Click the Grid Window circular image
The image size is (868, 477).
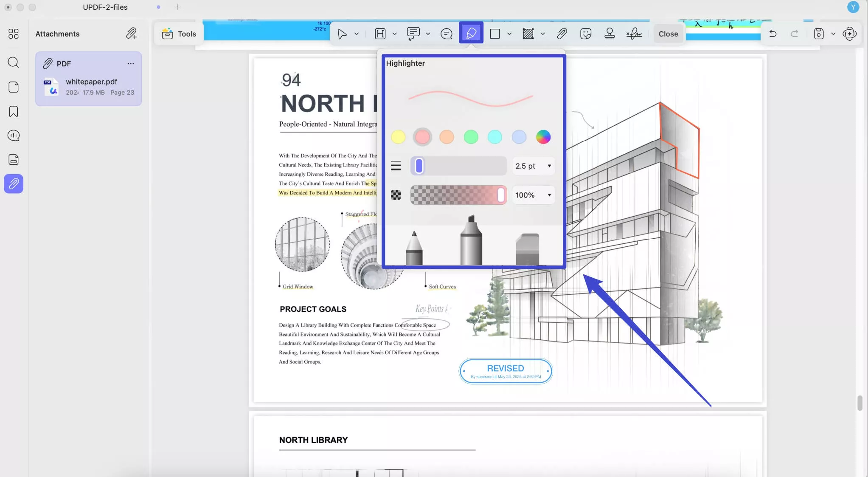(x=302, y=245)
